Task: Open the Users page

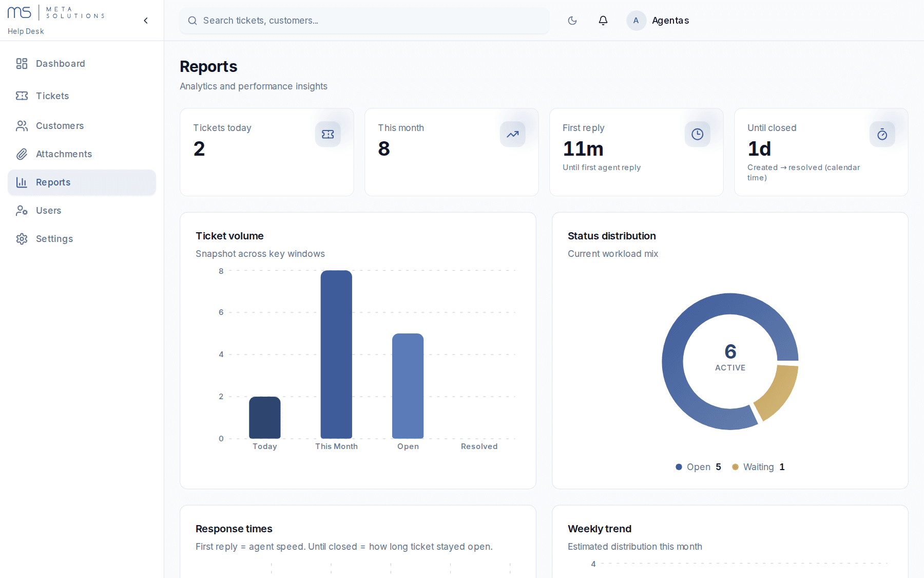Action: click(x=82, y=211)
